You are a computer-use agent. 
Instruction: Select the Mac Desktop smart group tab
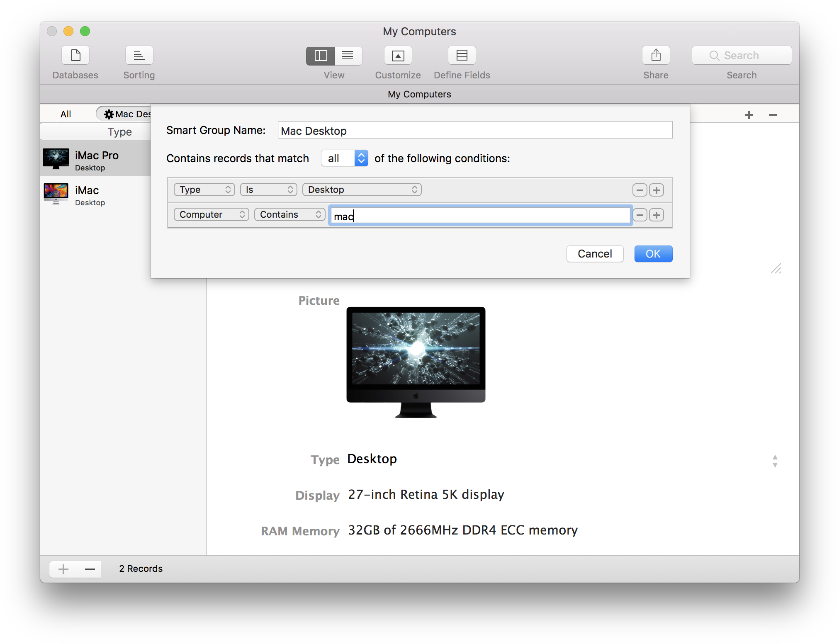(124, 114)
